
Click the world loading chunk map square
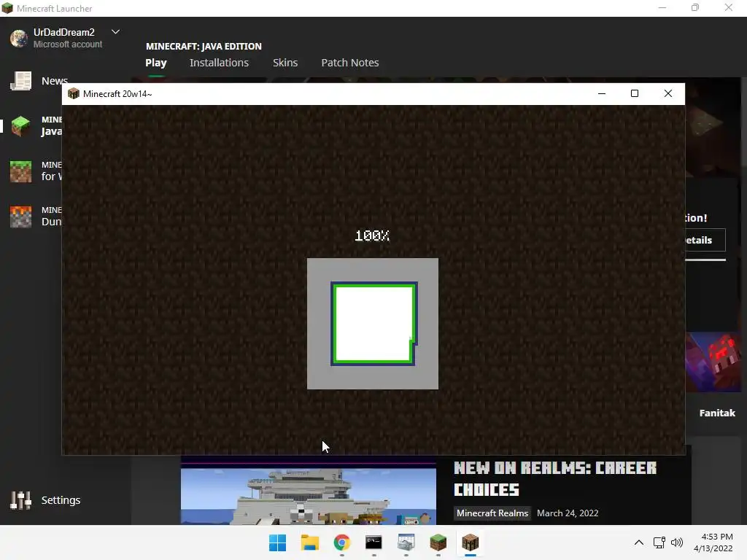tap(373, 324)
